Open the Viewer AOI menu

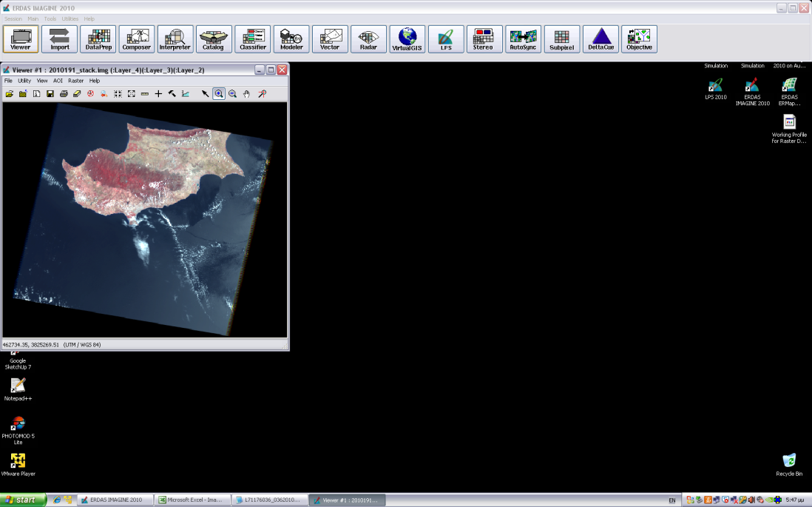(58, 81)
